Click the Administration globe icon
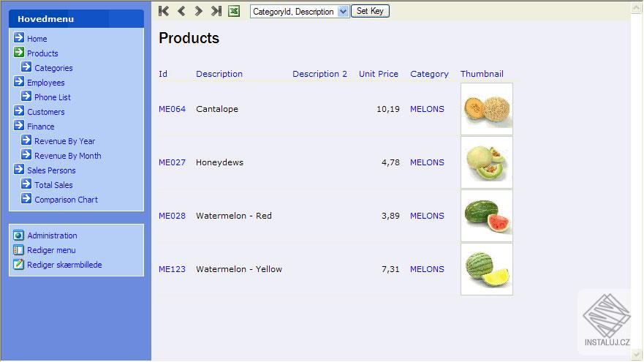 pos(18,235)
